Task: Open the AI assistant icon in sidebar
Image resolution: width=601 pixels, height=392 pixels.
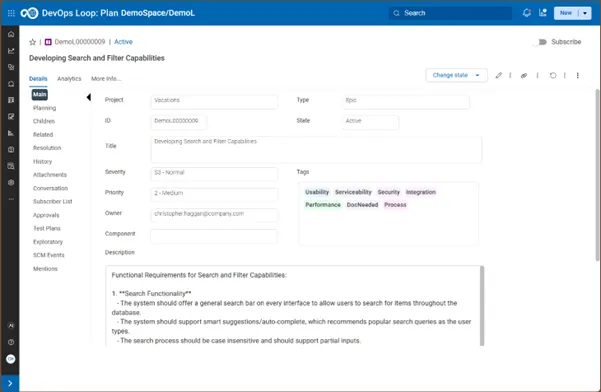Action: [11, 326]
